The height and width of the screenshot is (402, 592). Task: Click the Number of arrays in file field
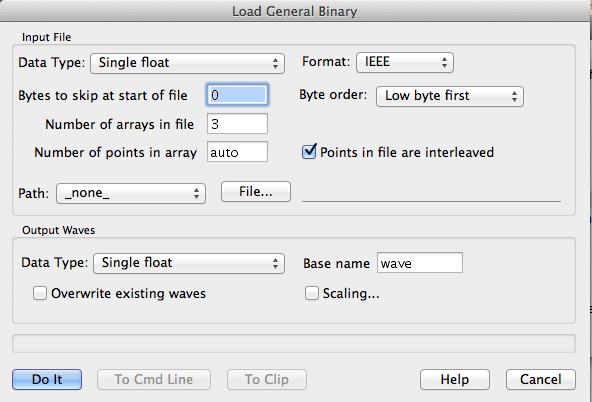tap(237, 124)
